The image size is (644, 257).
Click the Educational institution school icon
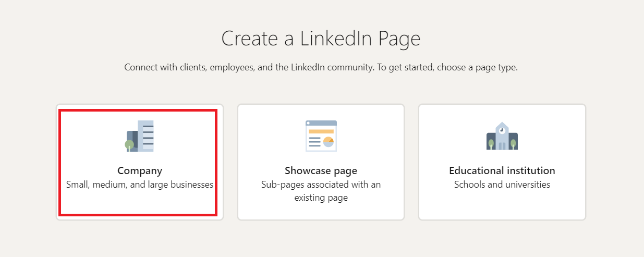(x=502, y=137)
